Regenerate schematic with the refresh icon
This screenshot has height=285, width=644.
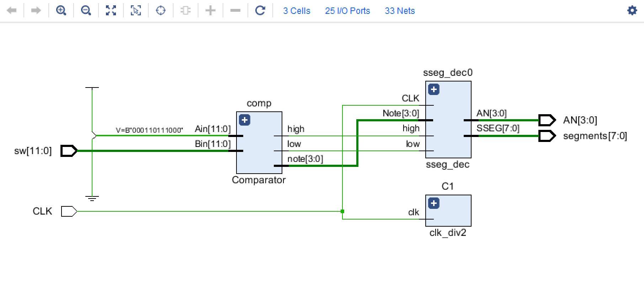click(260, 11)
